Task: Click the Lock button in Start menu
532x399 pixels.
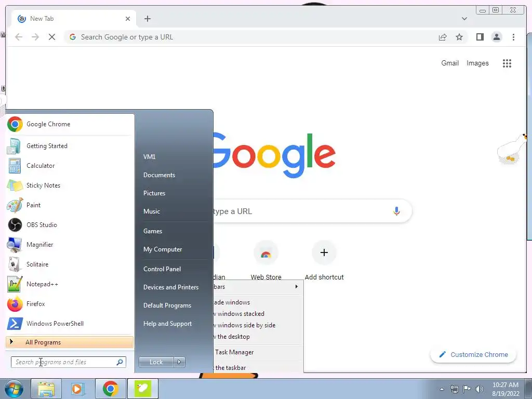Action: pos(156,362)
